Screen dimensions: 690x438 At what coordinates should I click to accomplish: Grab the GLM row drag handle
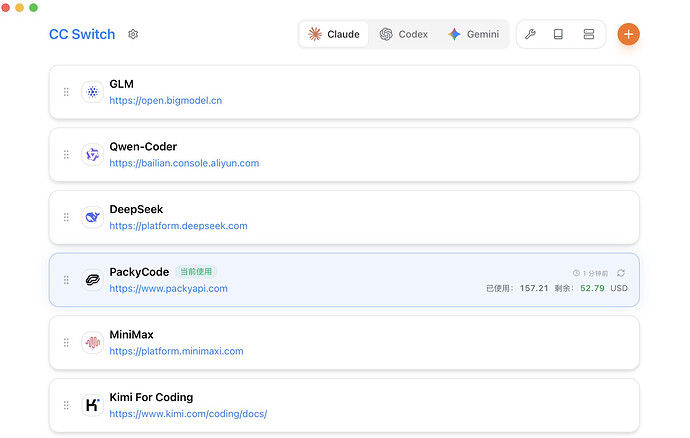coord(66,92)
